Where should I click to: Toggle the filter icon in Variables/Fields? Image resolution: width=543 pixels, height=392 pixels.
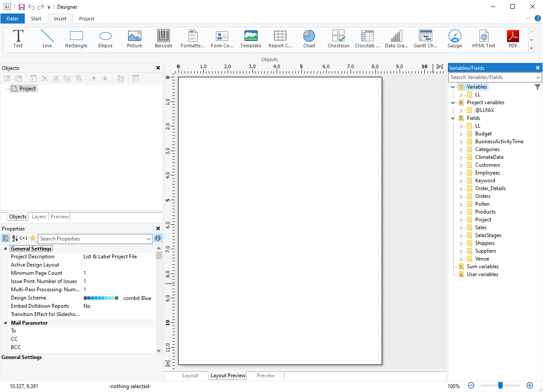[537, 87]
